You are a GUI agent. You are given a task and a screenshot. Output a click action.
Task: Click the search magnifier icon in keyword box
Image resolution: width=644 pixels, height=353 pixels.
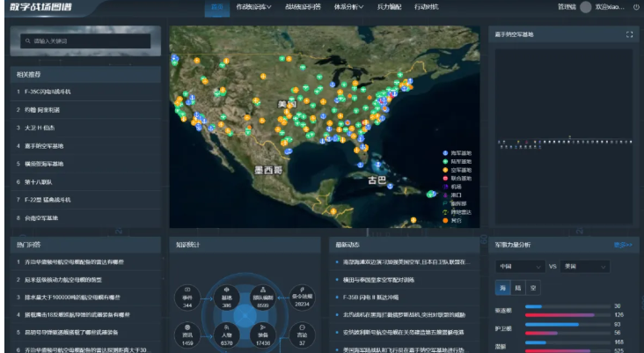click(x=28, y=41)
